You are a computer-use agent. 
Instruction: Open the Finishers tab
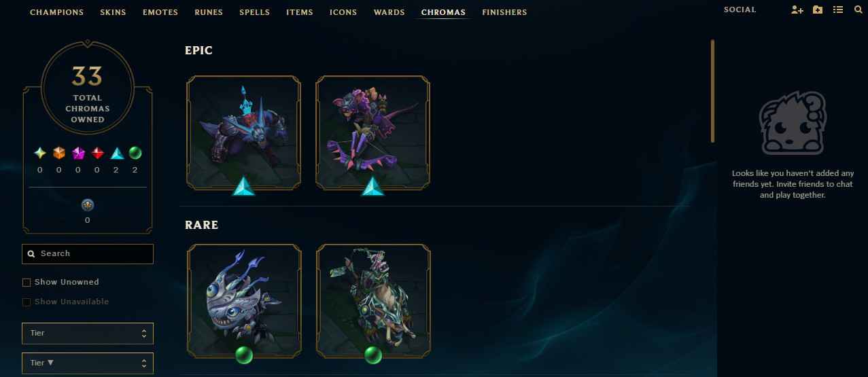click(x=504, y=12)
